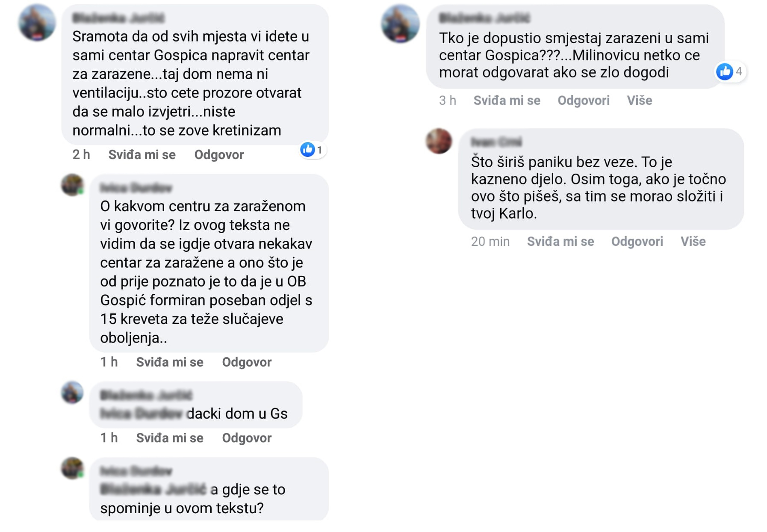Open avatar beside 'a gdje se to spominje' reply

tap(72, 468)
